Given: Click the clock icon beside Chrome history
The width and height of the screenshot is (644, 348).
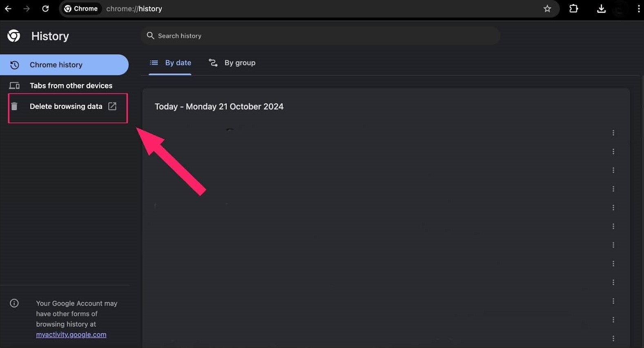Looking at the screenshot, I should pos(14,65).
